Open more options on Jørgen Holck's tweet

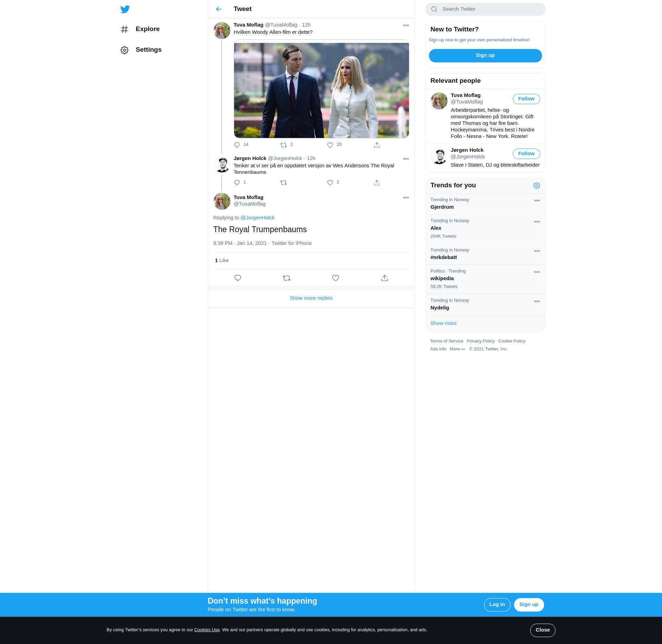point(406,159)
